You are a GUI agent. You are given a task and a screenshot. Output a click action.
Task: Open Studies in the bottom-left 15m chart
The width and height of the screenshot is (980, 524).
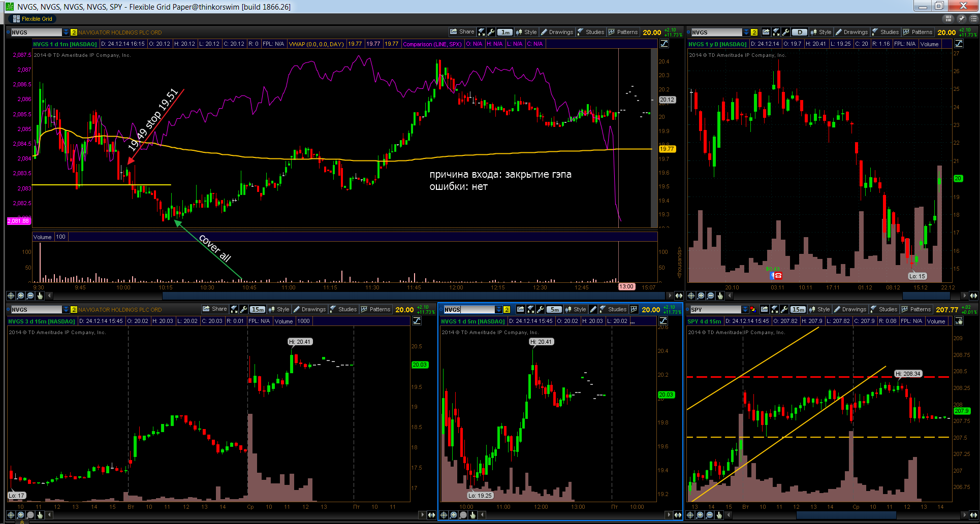(x=343, y=309)
